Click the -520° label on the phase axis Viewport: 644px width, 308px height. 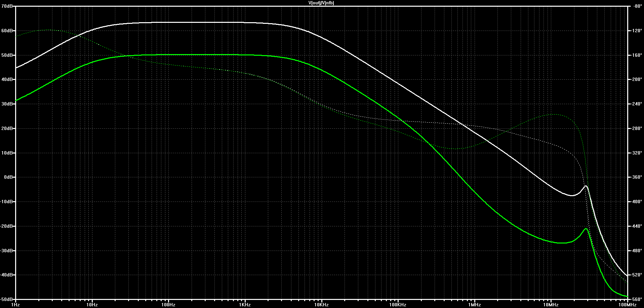tap(636, 275)
